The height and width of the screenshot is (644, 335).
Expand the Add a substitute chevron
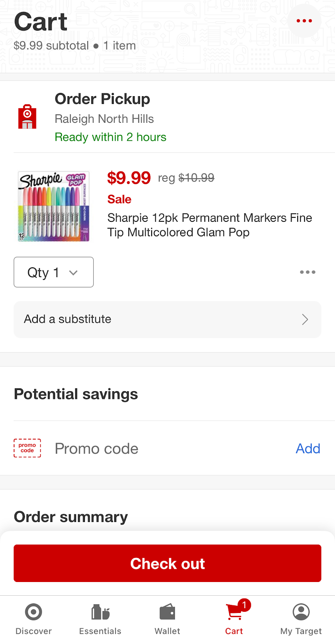tap(304, 319)
